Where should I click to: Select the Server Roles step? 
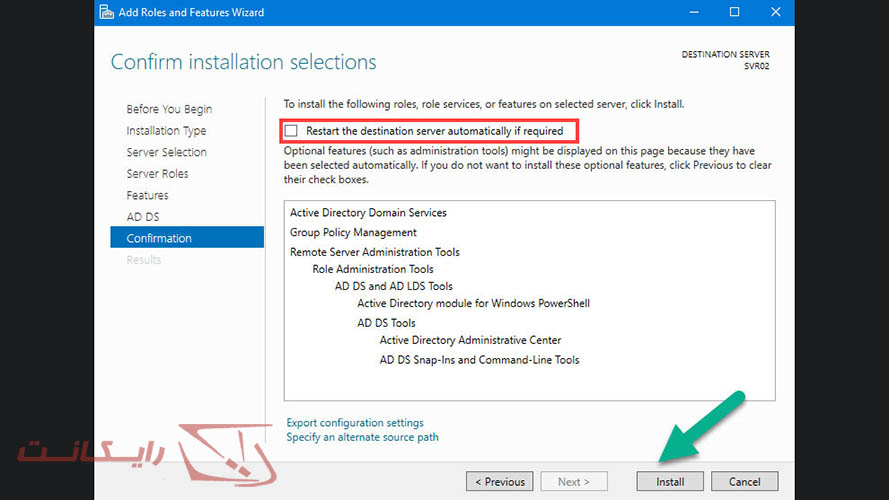(x=157, y=174)
